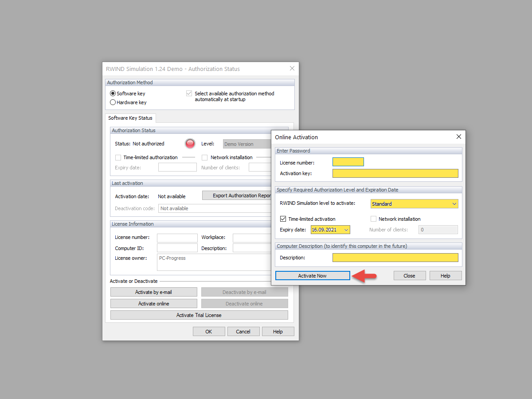Select the Software key radio button
The image size is (532, 399).
tap(113, 94)
